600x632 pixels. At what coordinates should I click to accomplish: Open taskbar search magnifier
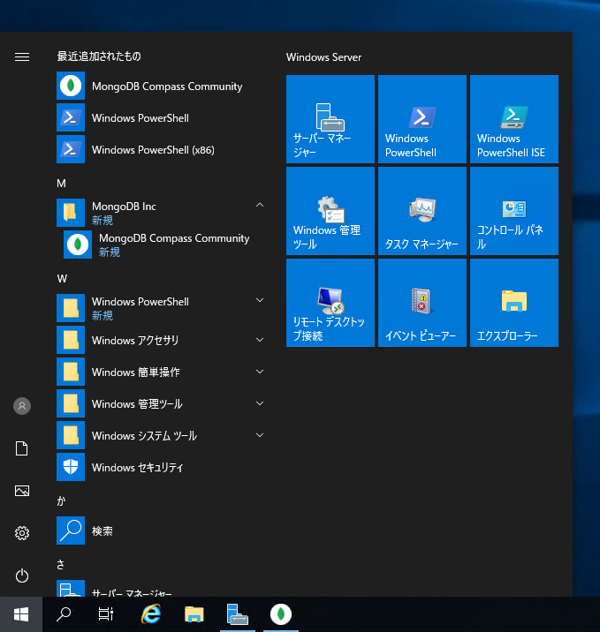[x=64, y=614]
